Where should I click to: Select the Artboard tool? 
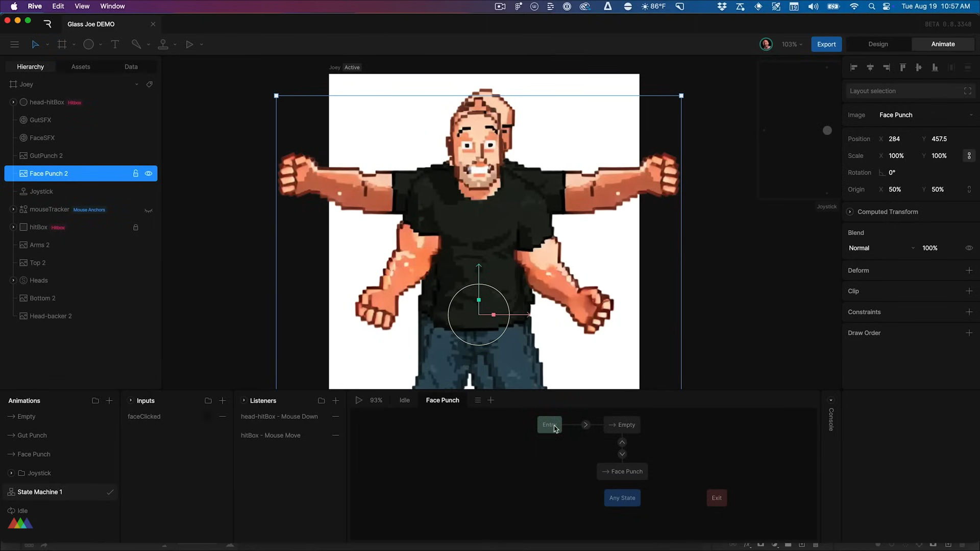click(x=62, y=44)
